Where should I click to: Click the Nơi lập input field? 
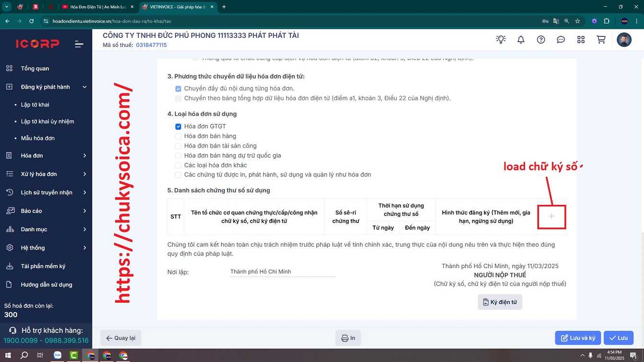pyautogui.click(x=282, y=271)
